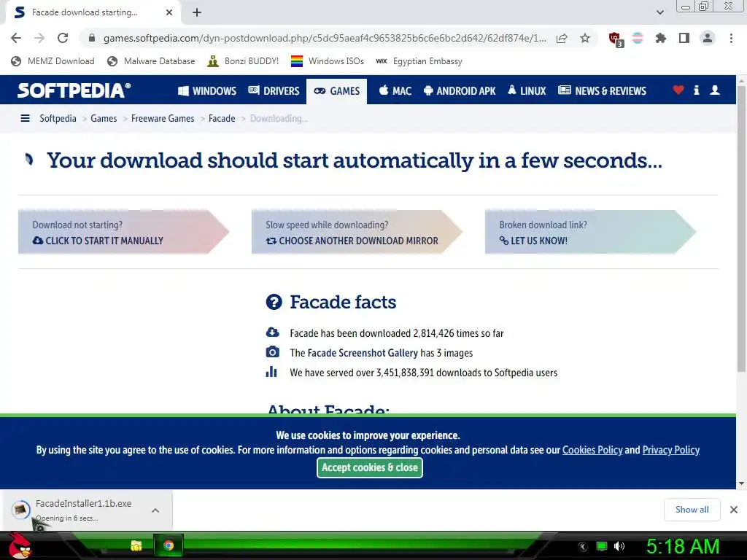The image size is (747, 560).
Task: Open the Drivers section
Action: 274,90
